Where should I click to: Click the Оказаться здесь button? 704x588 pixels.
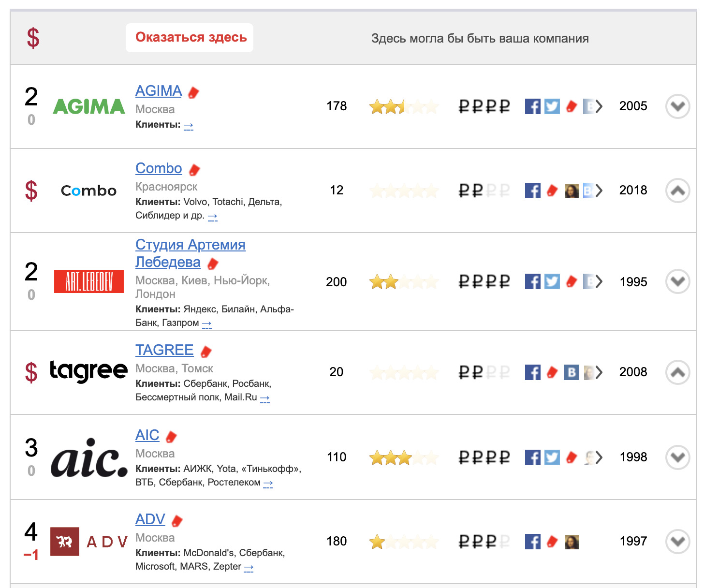190,38
